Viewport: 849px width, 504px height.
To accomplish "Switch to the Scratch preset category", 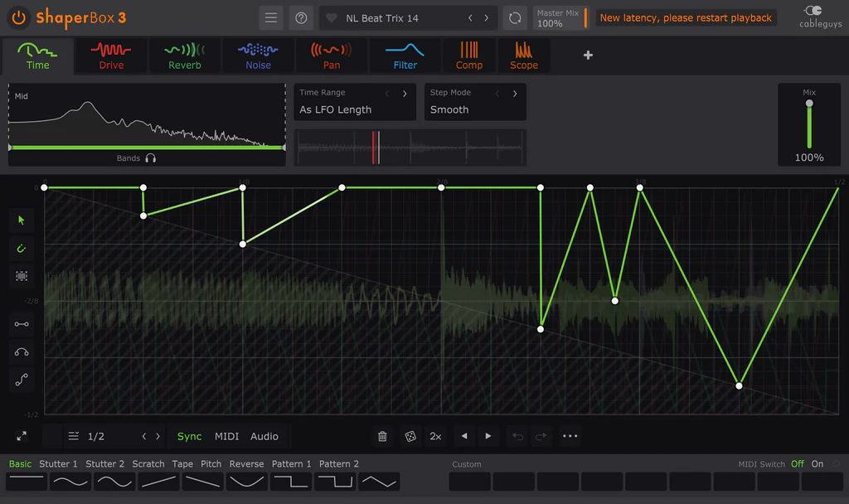I will pyautogui.click(x=148, y=464).
